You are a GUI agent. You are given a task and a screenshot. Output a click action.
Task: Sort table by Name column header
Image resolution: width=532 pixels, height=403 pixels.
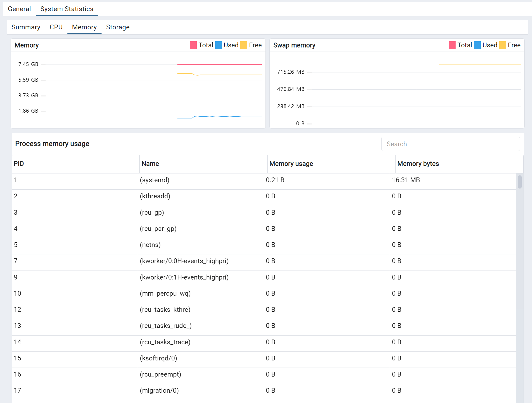[x=150, y=164]
